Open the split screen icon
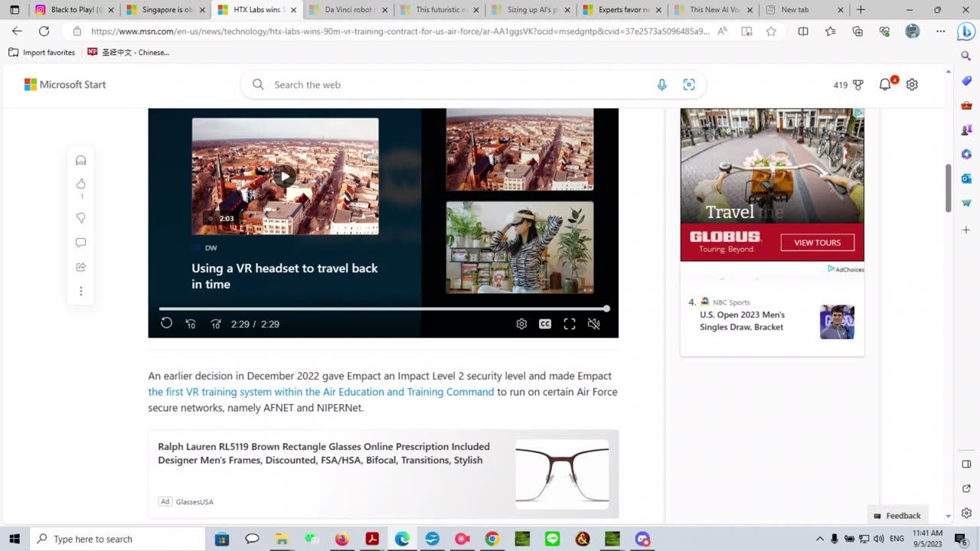The height and width of the screenshot is (551, 980). 803,31
